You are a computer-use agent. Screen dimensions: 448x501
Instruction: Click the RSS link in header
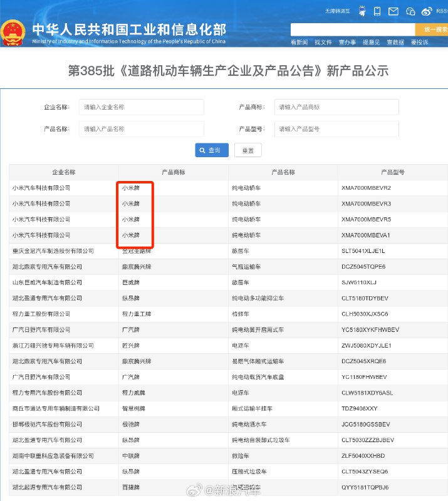tap(442, 11)
